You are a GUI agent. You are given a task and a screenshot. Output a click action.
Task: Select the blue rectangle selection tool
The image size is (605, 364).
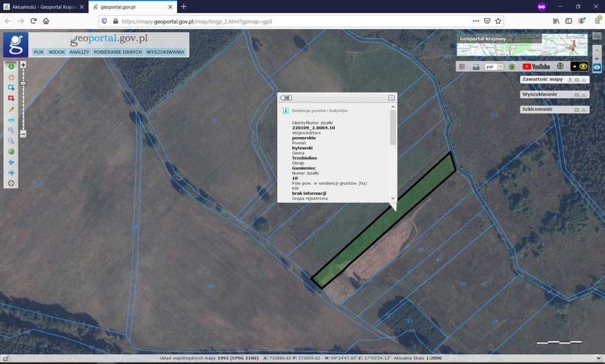coord(11,88)
